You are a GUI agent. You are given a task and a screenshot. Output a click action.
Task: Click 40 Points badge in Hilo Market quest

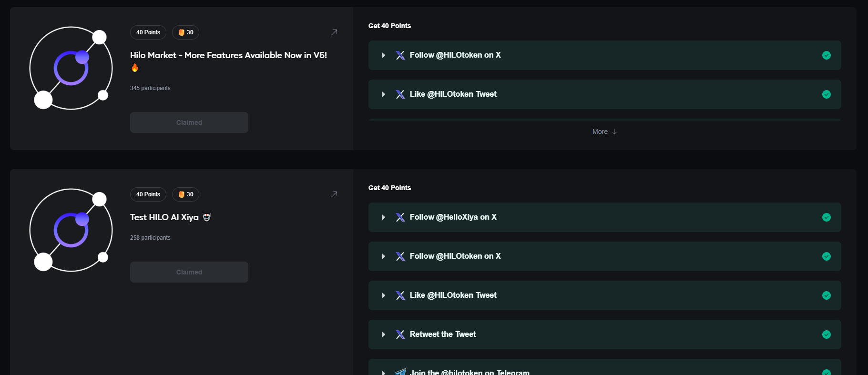tap(148, 32)
